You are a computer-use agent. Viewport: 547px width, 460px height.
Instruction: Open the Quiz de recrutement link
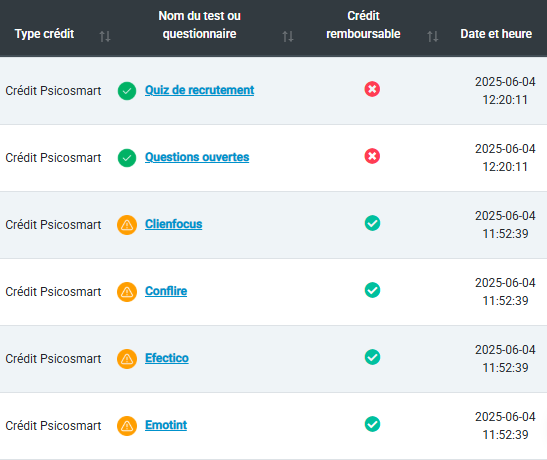(x=200, y=90)
